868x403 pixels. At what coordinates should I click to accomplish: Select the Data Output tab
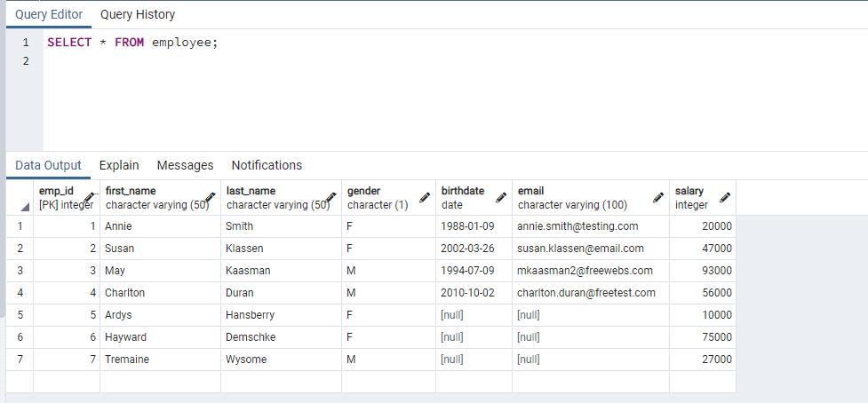point(48,165)
